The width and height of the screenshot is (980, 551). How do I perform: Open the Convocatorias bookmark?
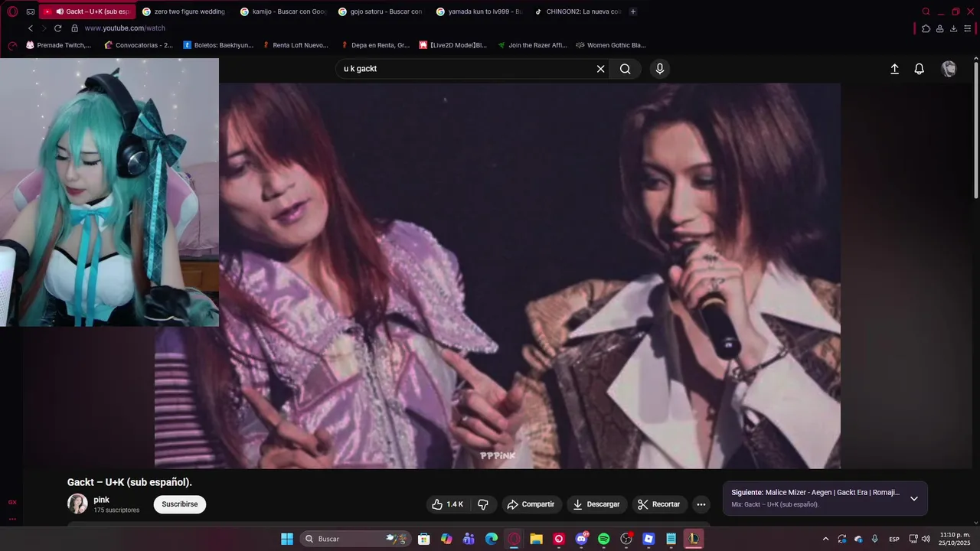pos(139,45)
